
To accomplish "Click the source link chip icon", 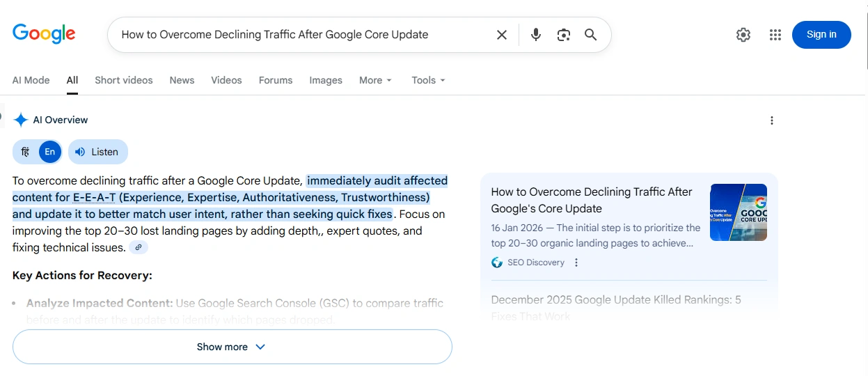I will [x=139, y=247].
